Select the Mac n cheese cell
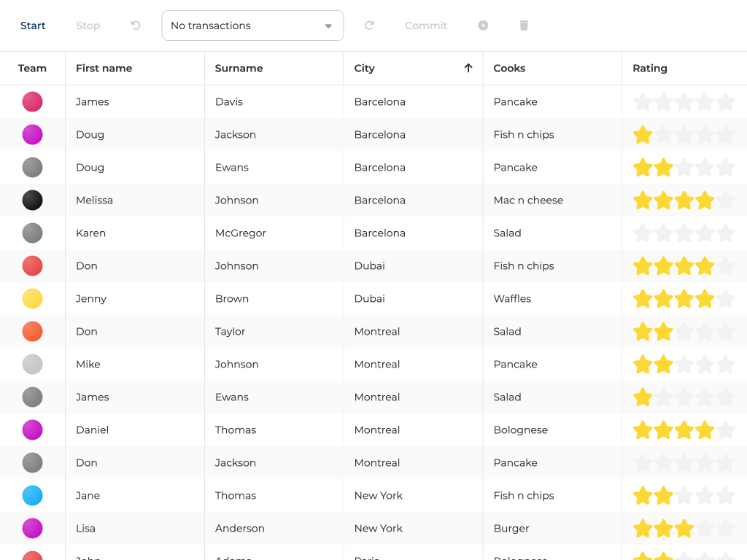Screen dimensions: 747x560 pyautogui.click(x=528, y=201)
